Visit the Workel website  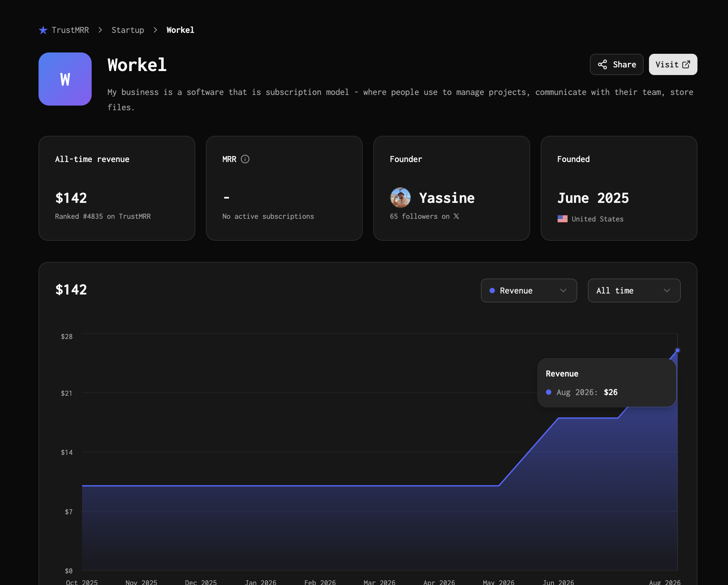pos(673,64)
